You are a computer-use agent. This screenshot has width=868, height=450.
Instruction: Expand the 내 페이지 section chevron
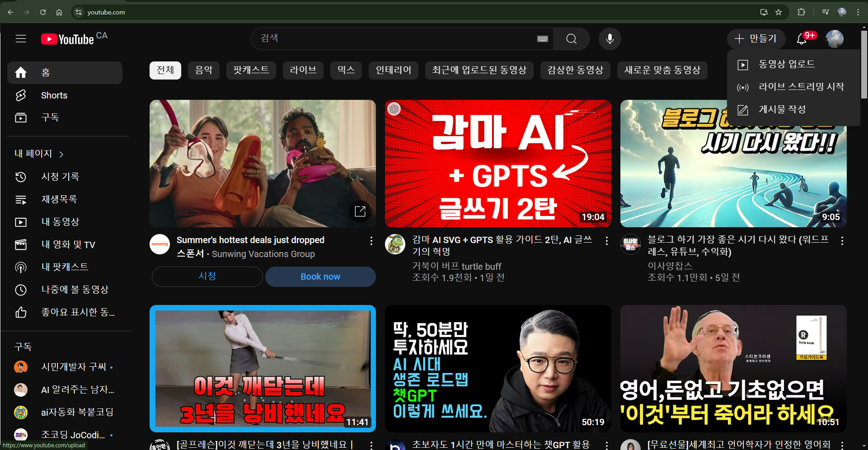61,154
